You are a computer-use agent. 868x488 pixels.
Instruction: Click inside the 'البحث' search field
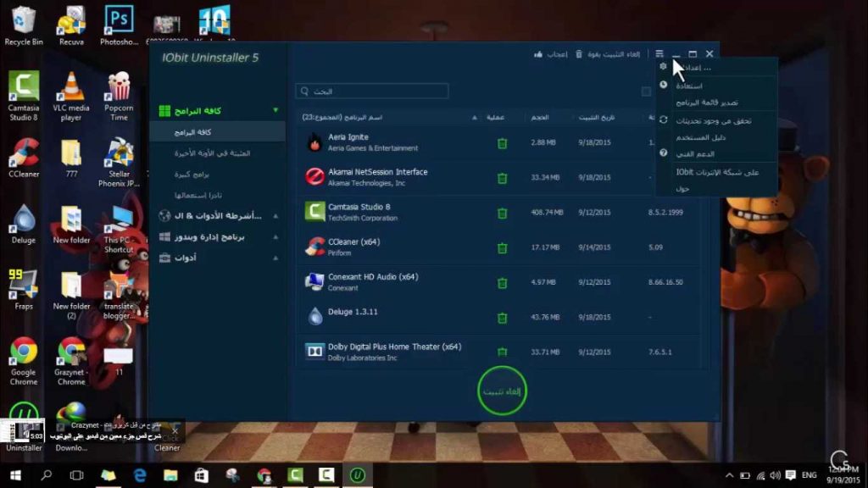click(x=372, y=91)
